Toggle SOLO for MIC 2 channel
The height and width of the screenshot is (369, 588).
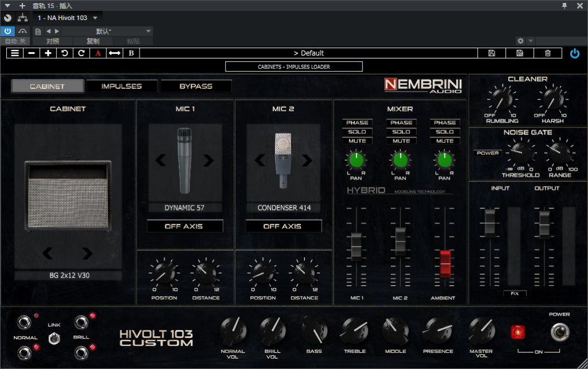point(401,132)
